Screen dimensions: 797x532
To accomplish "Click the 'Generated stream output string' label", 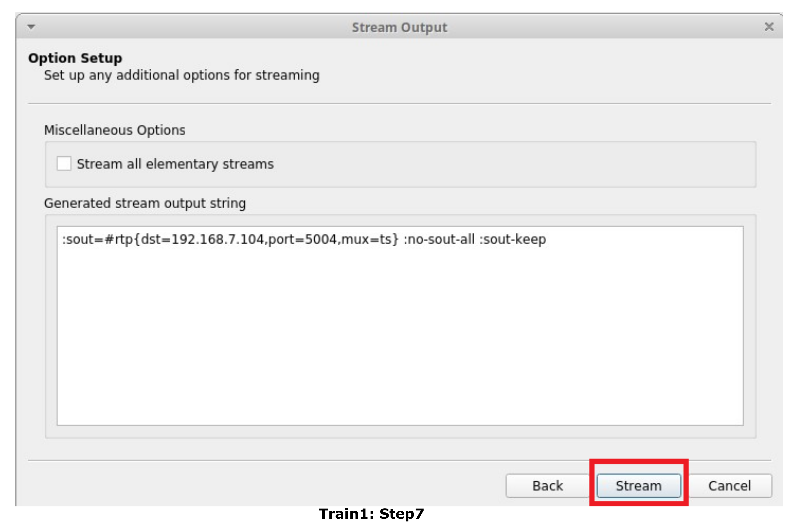I will click(x=145, y=204).
